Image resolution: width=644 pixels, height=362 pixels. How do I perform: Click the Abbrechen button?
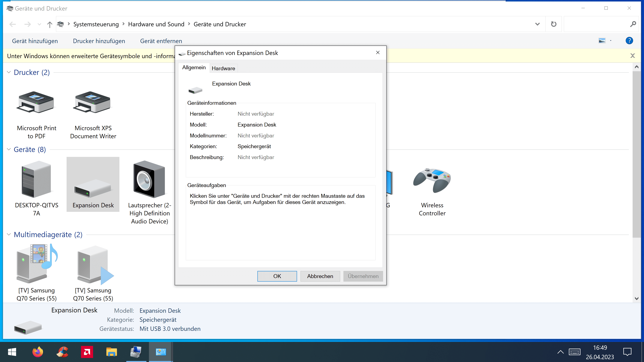320,276
